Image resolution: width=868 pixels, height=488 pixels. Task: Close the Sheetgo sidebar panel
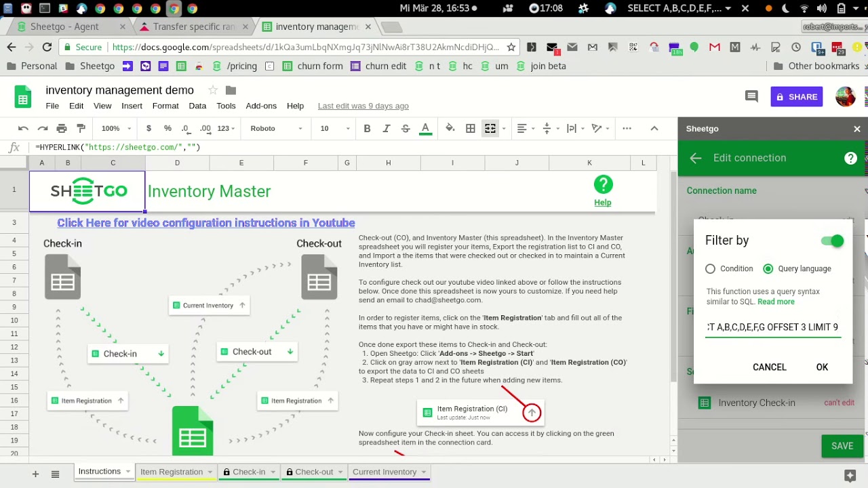857,129
